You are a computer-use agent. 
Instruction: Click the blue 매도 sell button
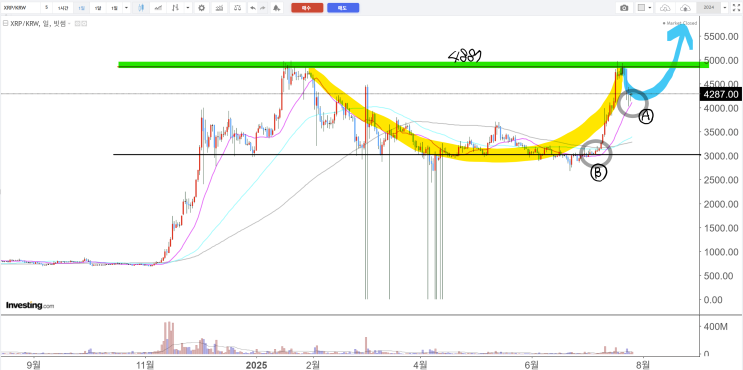(x=343, y=8)
